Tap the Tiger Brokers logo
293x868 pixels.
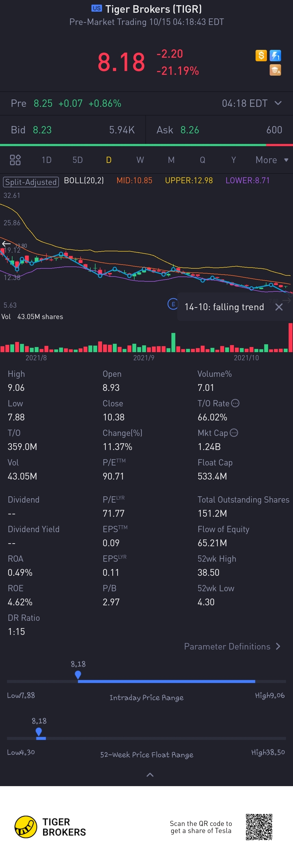[x=50, y=827]
